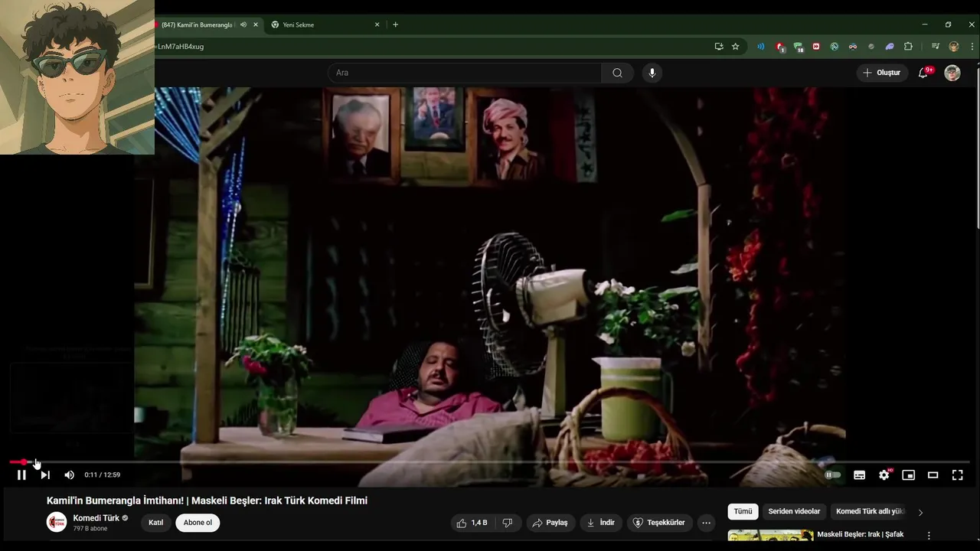Subscribe using Abone ol button

pos(198,523)
